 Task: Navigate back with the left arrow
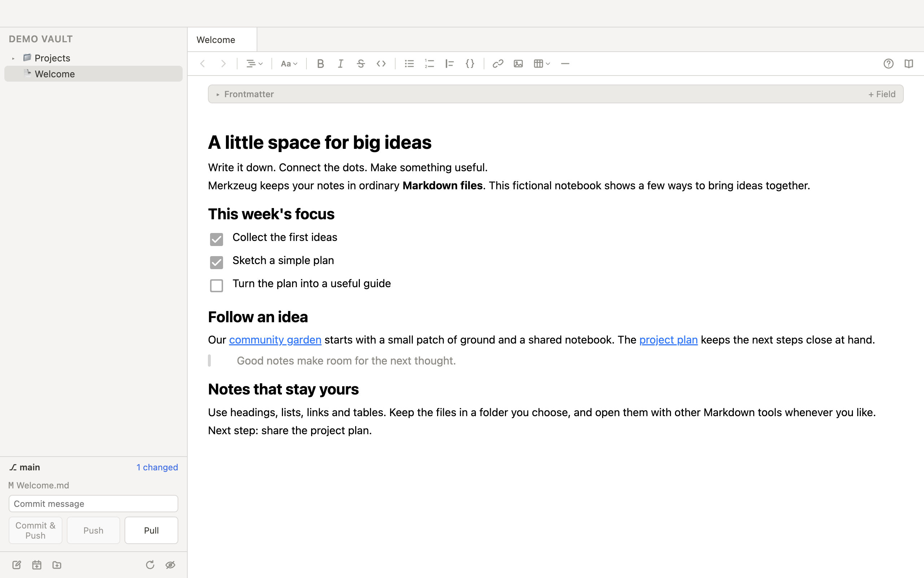click(203, 64)
